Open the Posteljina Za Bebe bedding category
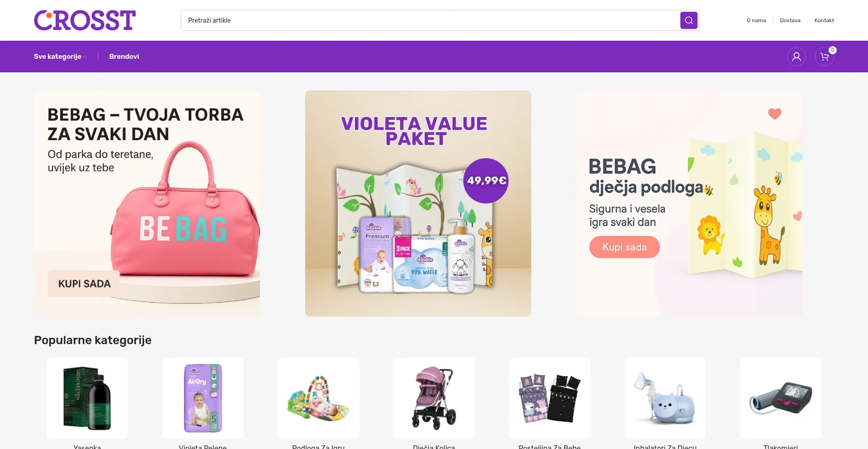The width and height of the screenshot is (868, 449). (549, 398)
